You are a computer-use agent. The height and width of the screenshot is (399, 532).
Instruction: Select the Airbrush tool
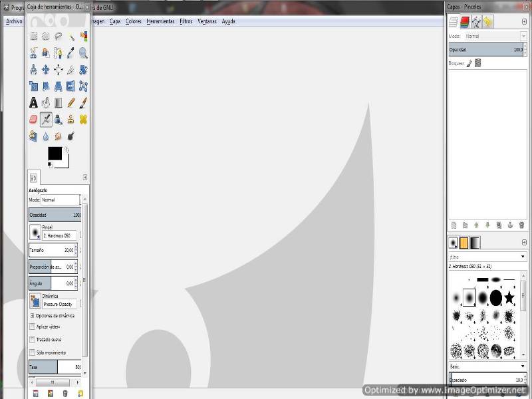tap(46, 120)
